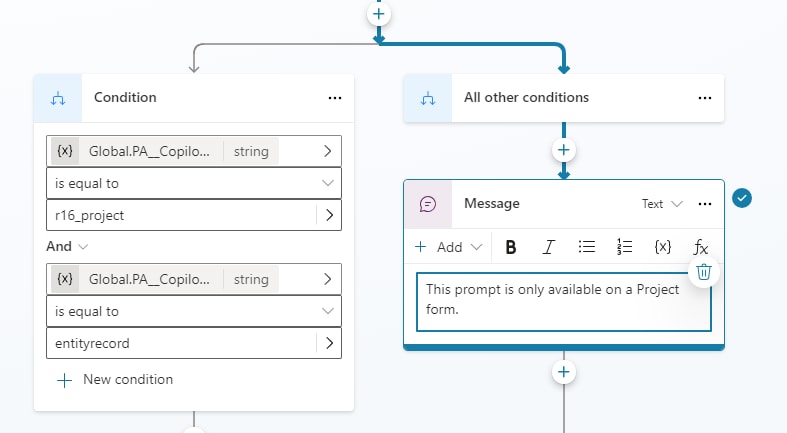Click the Italic formatting icon
The width and height of the screenshot is (787, 433).
548,247
